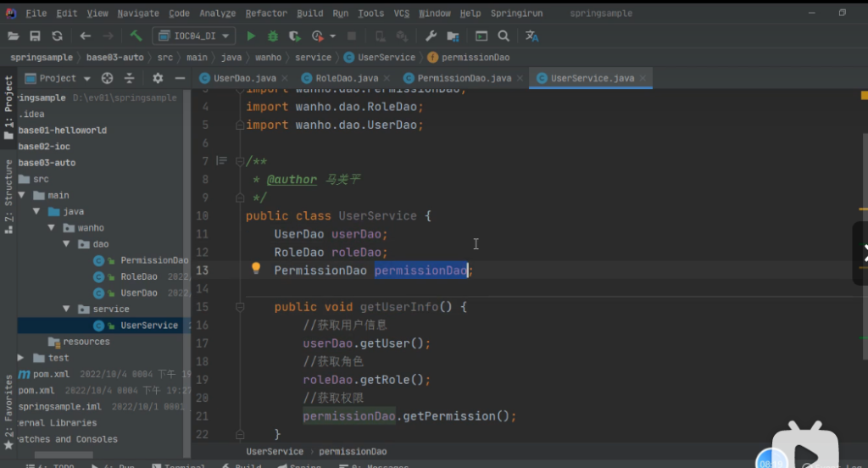Viewport: 868px width, 468px height.
Task: Click the UserService breadcrumb in navigation bar
Action: pos(386,57)
